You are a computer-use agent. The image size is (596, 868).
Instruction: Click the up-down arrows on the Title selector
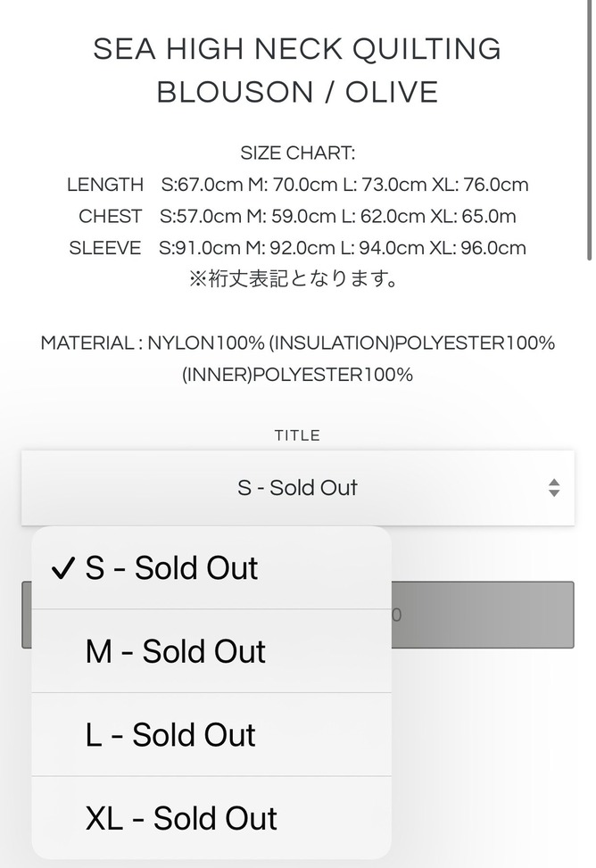coord(554,488)
